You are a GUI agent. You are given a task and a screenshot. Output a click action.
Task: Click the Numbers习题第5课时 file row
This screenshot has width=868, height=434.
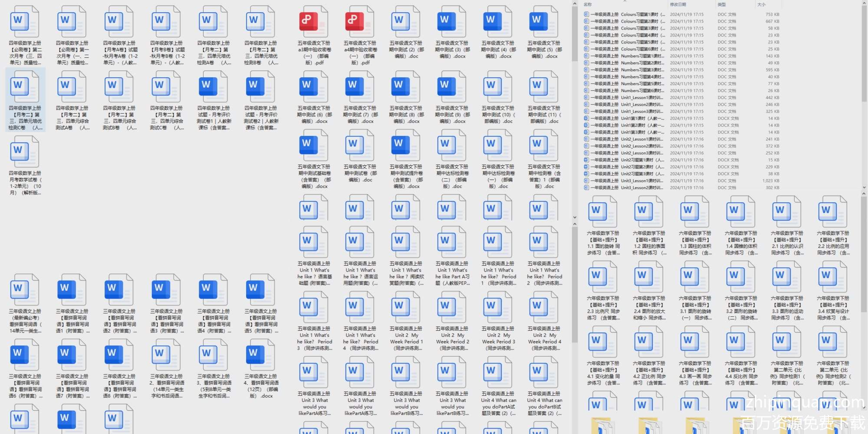pyautogui.click(x=681, y=84)
